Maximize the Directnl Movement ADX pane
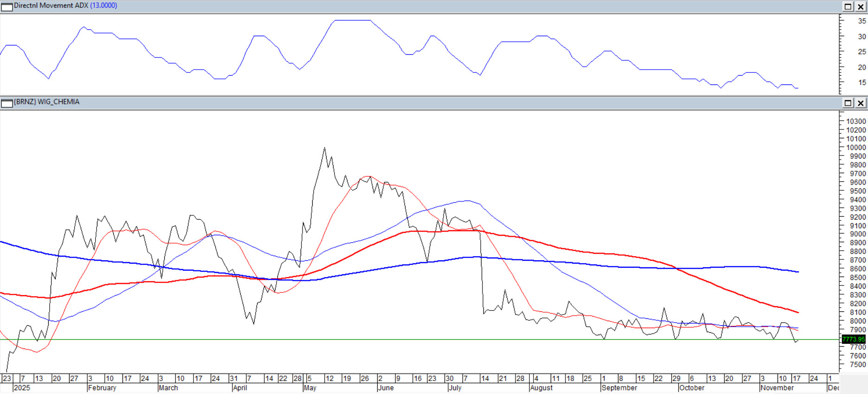The width and height of the screenshot is (868, 394). click(x=848, y=6)
